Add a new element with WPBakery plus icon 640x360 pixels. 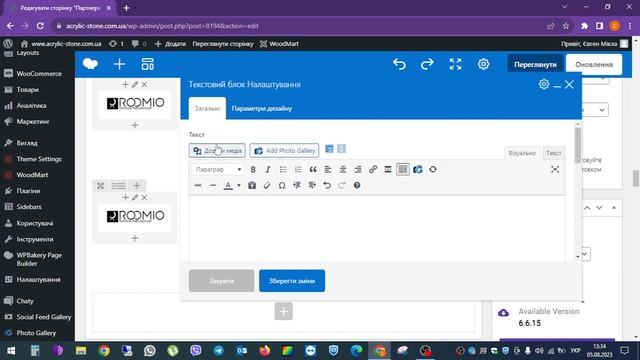pyautogui.click(x=120, y=64)
